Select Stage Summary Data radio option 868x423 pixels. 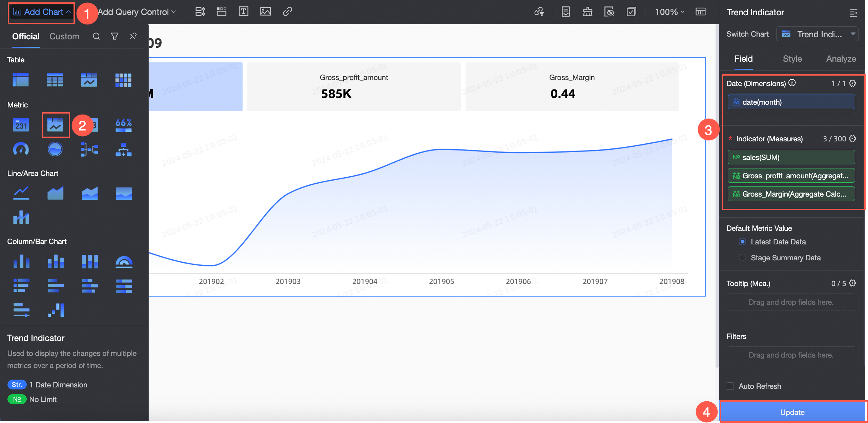pyautogui.click(x=742, y=258)
